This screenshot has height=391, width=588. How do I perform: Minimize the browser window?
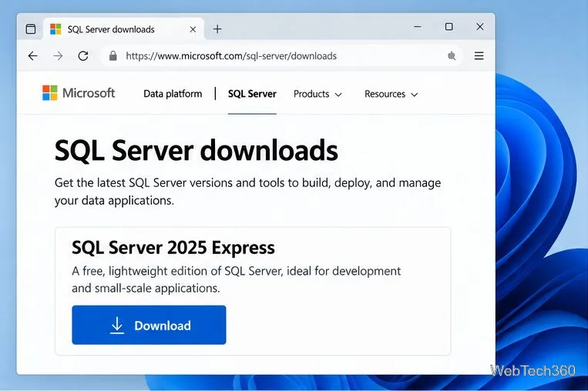[418, 27]
